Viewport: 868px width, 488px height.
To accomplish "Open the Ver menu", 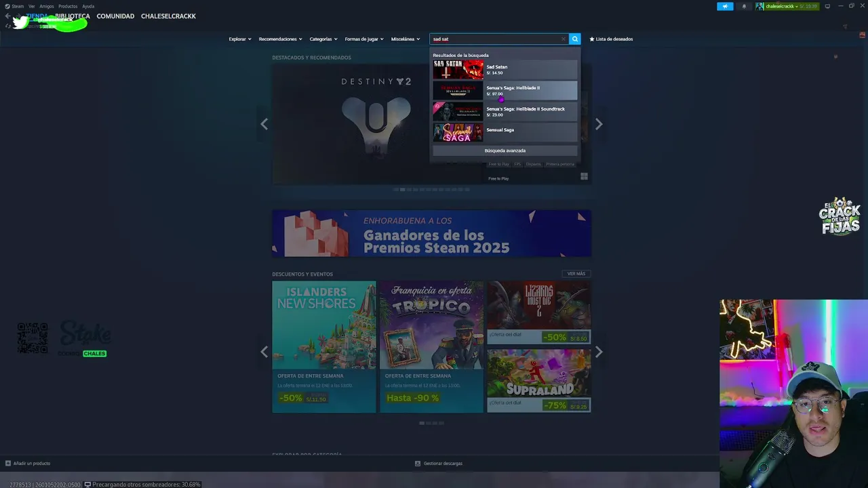I will [x=32, y=6].
